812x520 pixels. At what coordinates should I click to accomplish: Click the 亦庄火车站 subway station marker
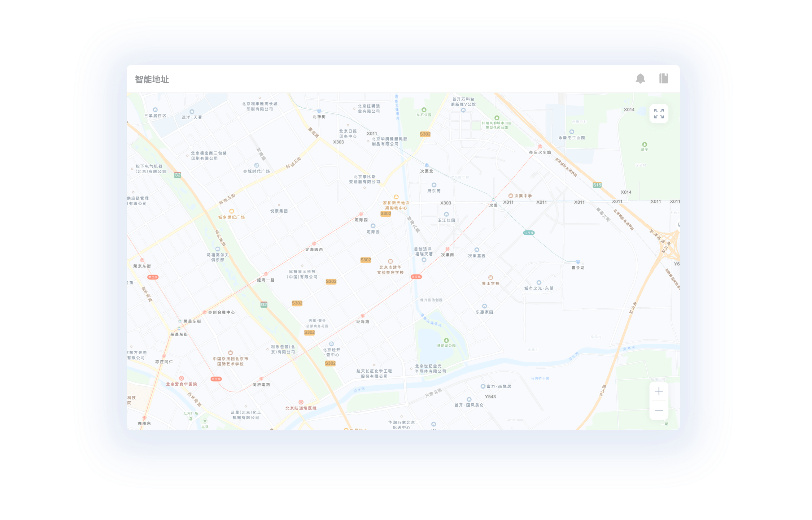(540, 147)
